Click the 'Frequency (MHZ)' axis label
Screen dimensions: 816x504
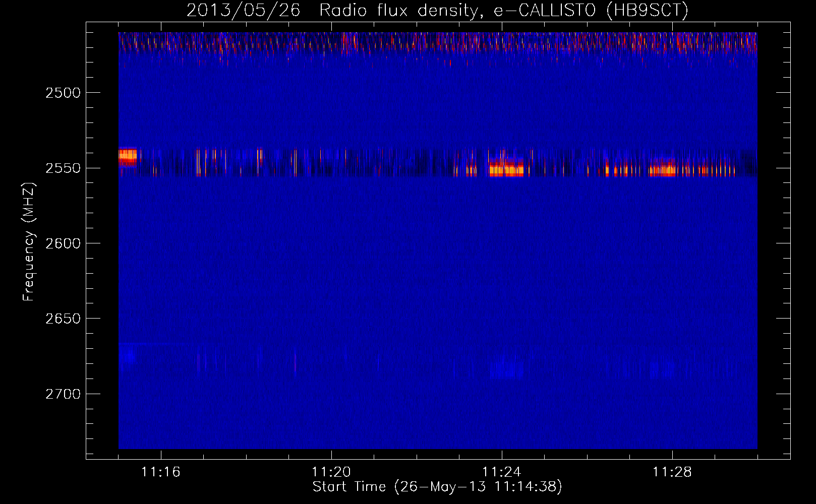coord(29,242)
